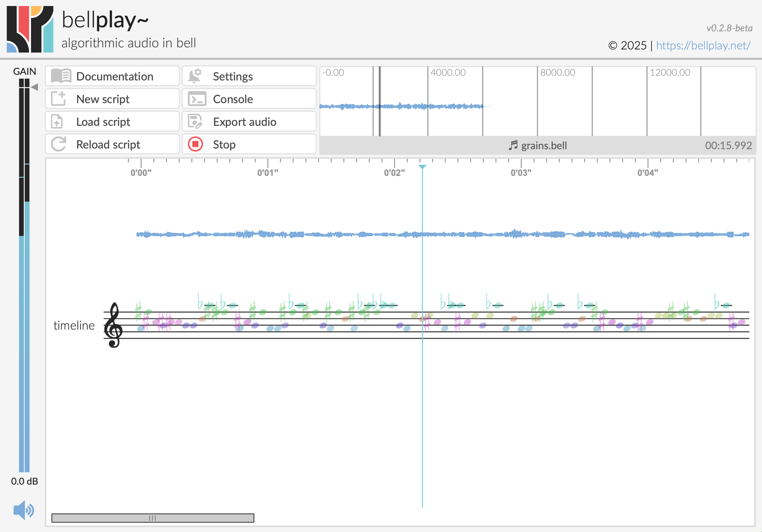Click the bellplay logo in the header
The image size is (762, 532).
coord(30,29)
